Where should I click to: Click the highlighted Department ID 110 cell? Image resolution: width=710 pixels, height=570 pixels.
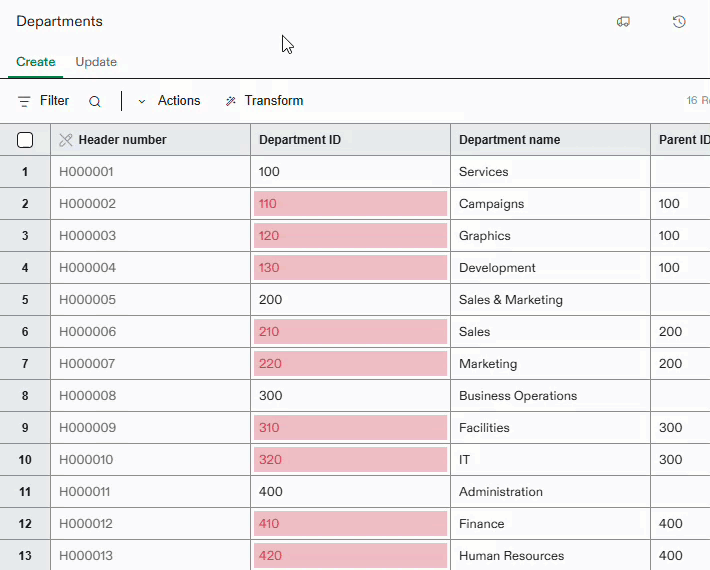click(350, 204)
